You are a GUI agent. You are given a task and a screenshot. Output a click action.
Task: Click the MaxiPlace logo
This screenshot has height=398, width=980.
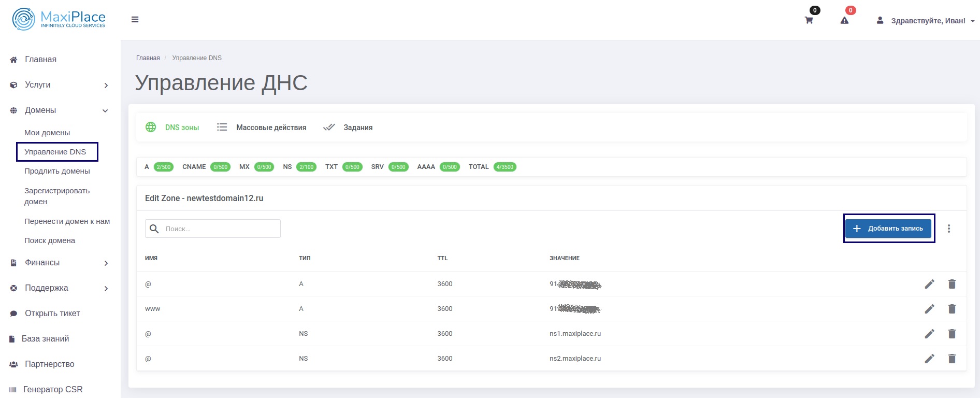coord(59,19)
